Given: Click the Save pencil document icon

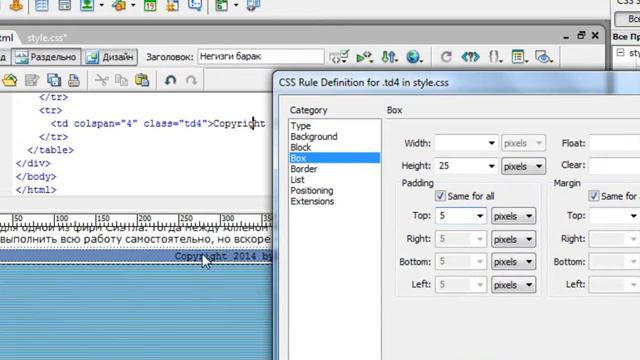Looking at the screenshot, I should pyautogui.click(x=32, y=80).
